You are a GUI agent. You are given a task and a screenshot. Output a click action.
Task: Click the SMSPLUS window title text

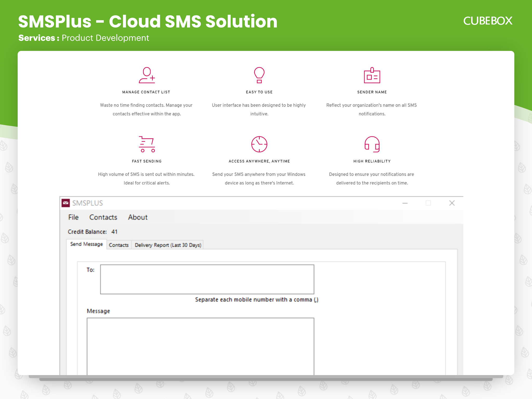(x=88, y=203)
